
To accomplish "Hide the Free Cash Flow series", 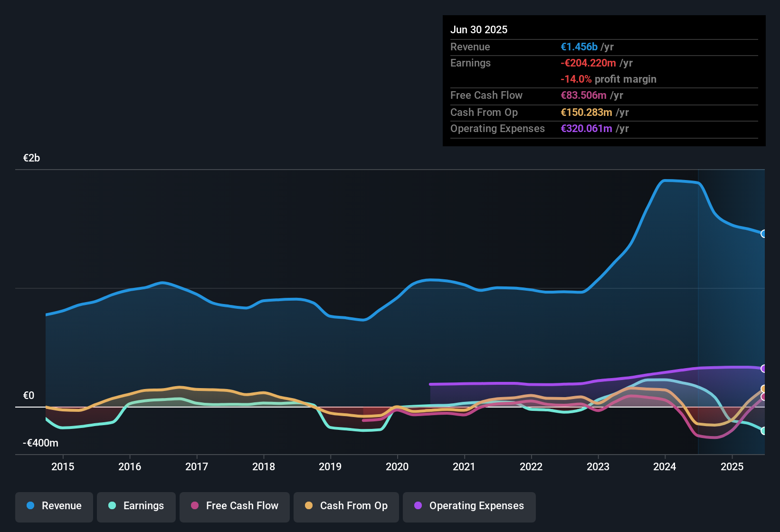I will [x=234, y=506].
